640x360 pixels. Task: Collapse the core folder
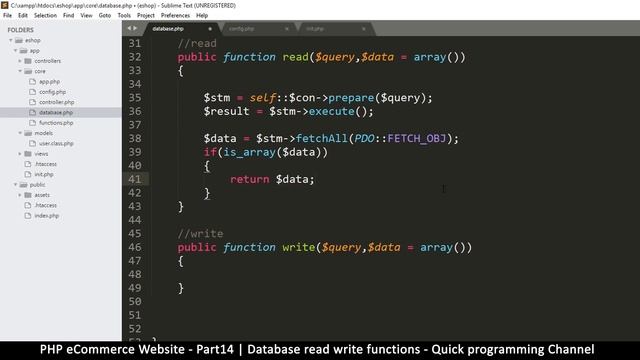[x=20, y=71]
